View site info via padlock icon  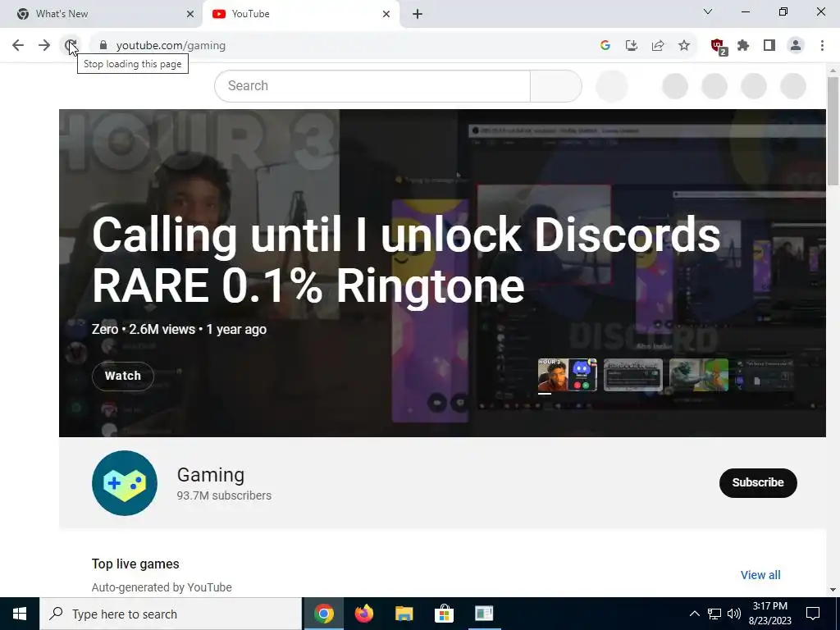coord(103,46)
